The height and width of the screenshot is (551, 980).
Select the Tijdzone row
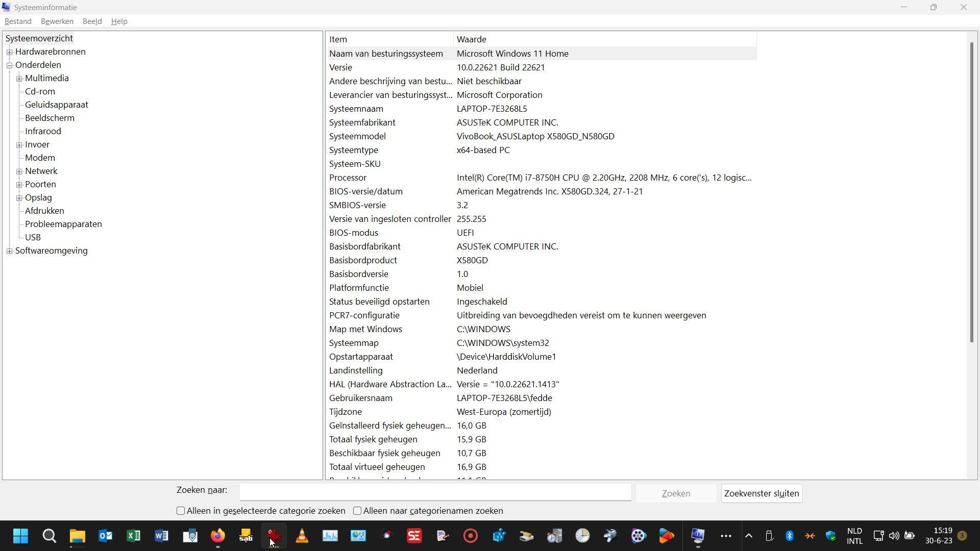coord(542,412)
